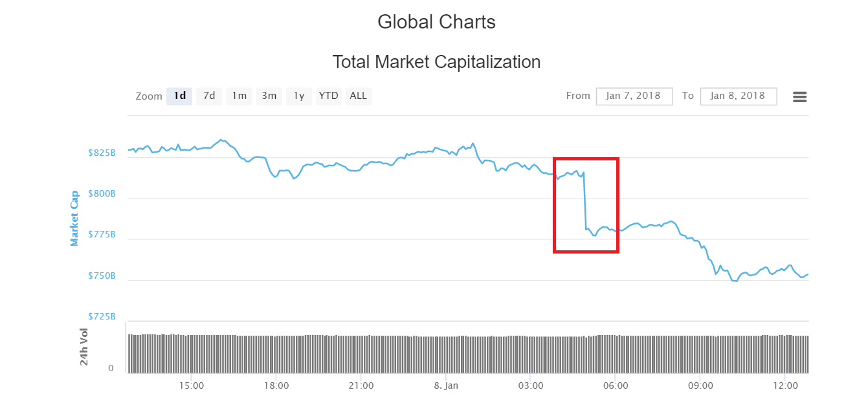The height and width of the screenshot is (412, 868).
Task: Click the 8. Jan timeline label
Action: coord(446,385)
